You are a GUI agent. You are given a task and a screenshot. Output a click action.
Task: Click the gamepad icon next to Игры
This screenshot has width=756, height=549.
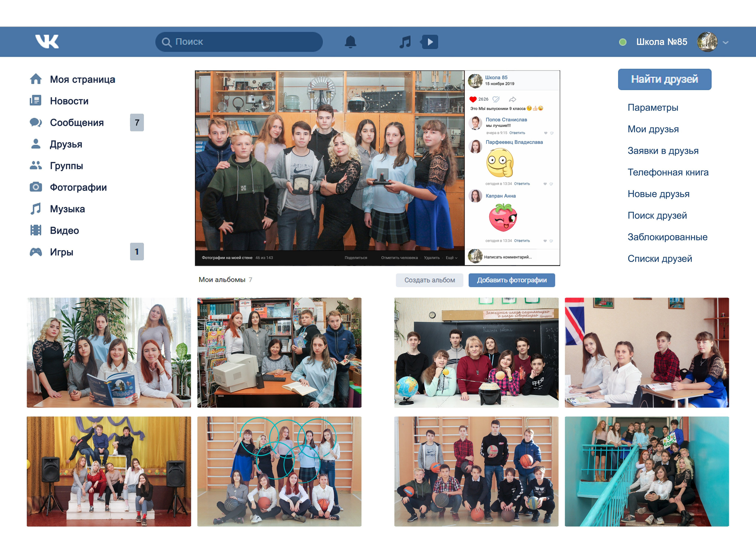[x=36, y=252]
